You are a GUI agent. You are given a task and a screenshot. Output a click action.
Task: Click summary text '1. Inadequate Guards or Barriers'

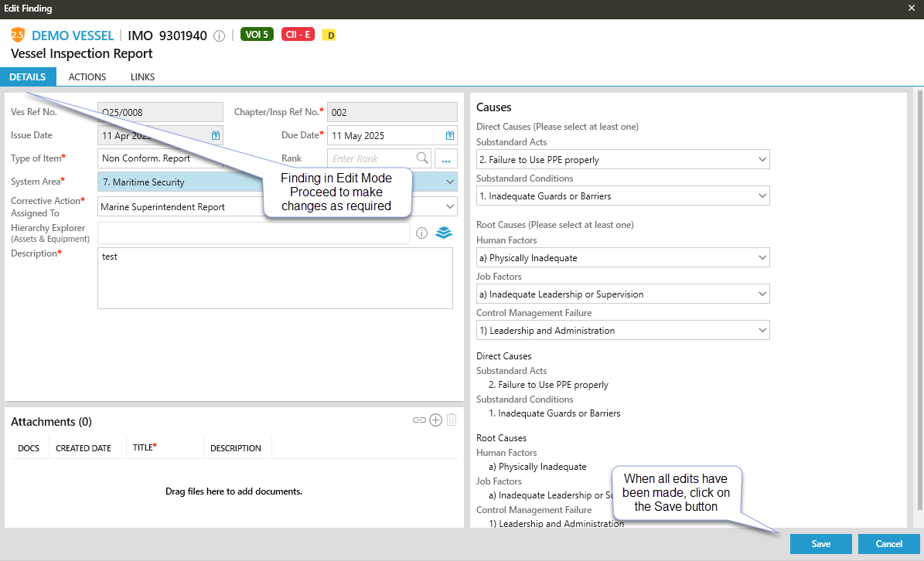click(554, 413)
